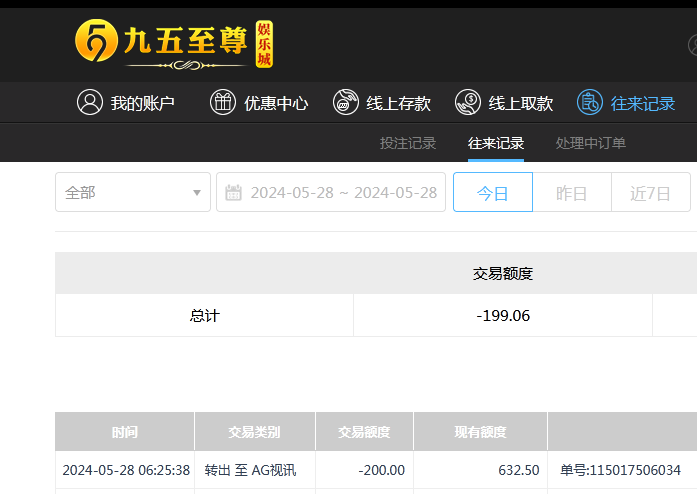
Task: Switch to 往来记录 sub-tab
Action: (x=496, y=143)
